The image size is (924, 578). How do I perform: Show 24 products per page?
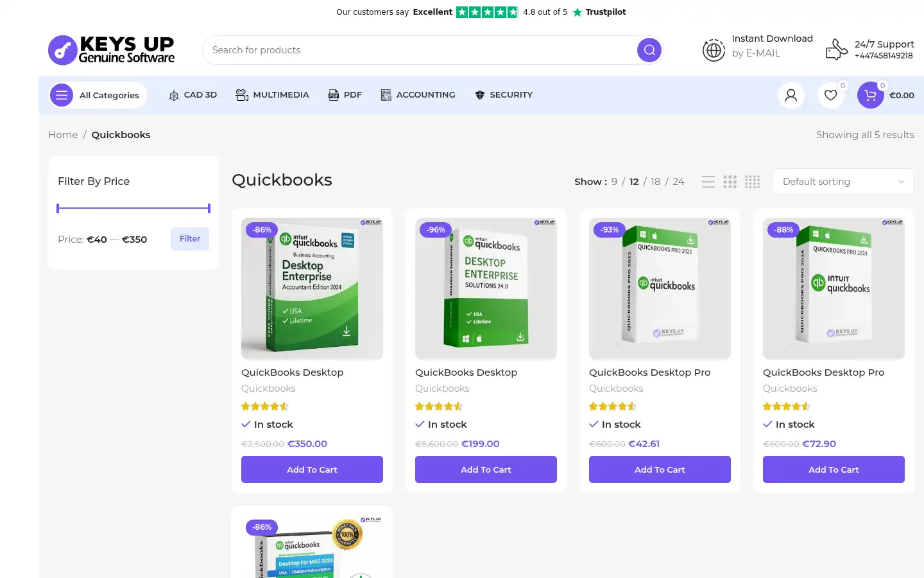point(678,182)
